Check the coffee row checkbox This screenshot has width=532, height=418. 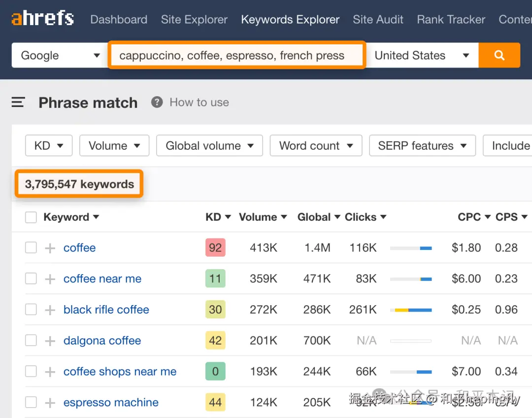31,247
